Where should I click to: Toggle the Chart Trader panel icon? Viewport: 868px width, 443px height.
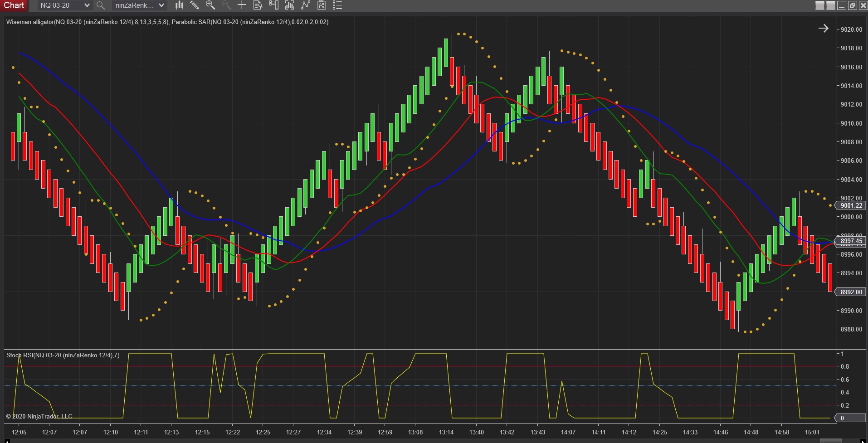[x=273, y=5]
